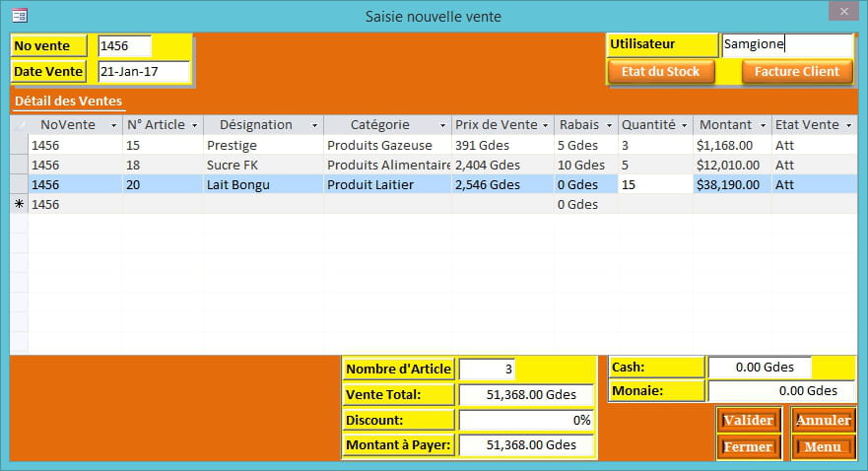The width and height of the screenshot is (868, 471).
Task: Click article number 18 cell
Action: pyautogui.click(x=163, y=165)
